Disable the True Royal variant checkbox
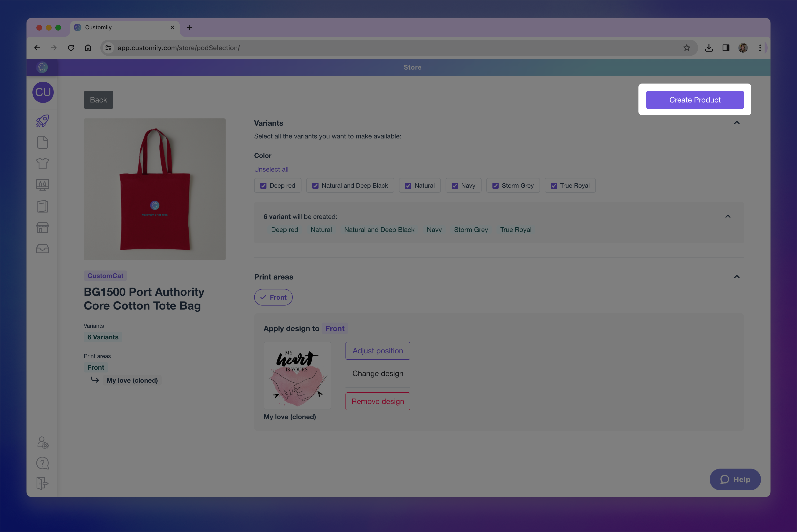The width and height of the screenshot is (797, 532). point(554,186)
